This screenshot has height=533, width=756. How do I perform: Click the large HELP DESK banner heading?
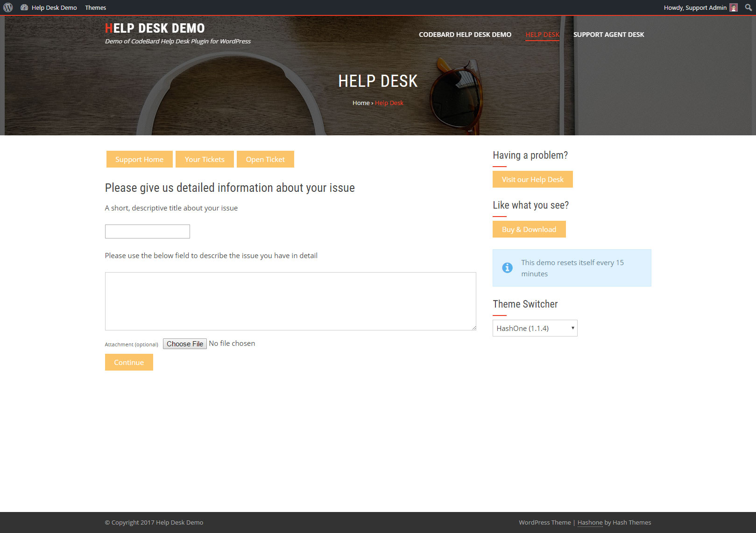(378, 81)
